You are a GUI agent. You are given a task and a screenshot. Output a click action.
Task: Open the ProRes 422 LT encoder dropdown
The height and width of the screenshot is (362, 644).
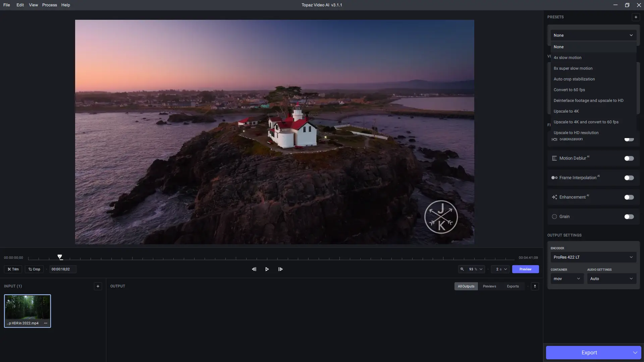tap(593, 257)
